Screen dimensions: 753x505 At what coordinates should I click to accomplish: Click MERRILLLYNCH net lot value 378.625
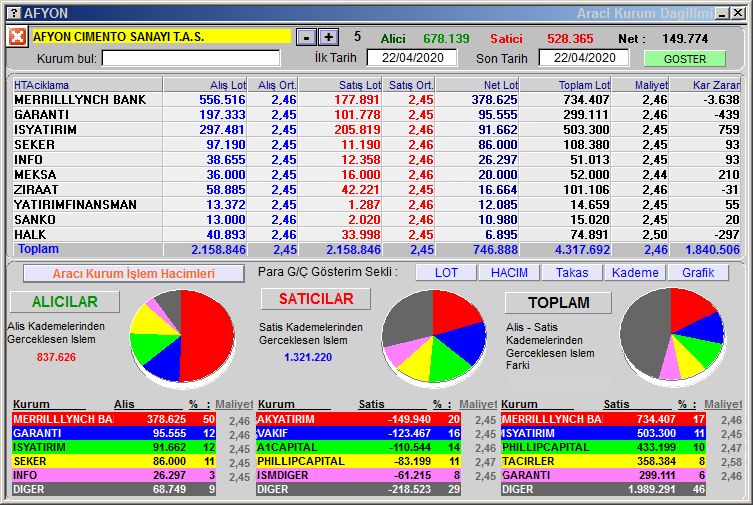point(494,100)
